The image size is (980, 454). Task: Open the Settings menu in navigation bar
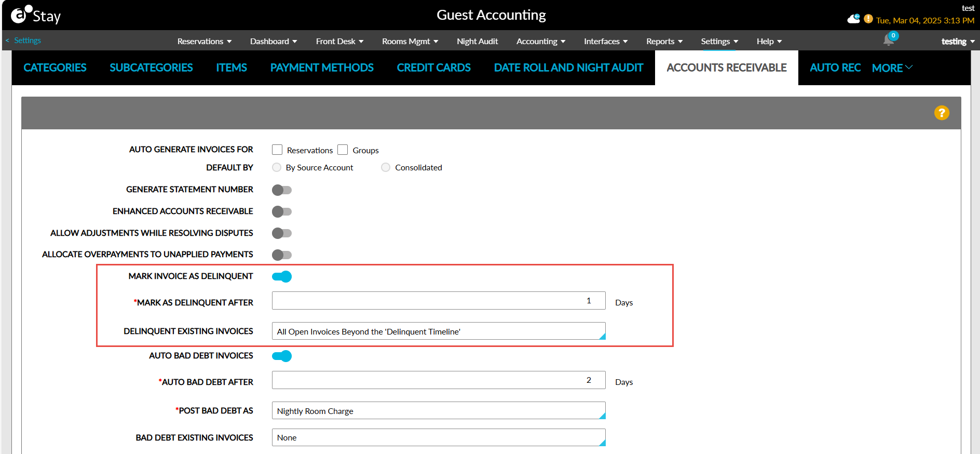click(719, 41)
